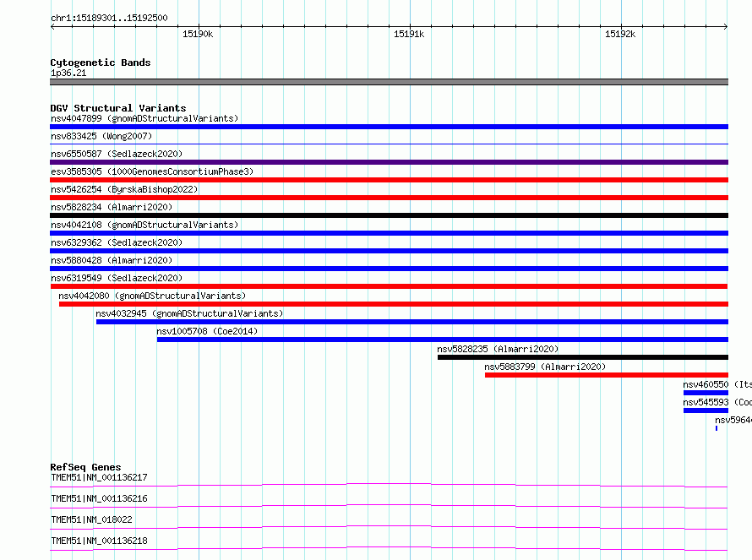Click the RefSeq Genes track title
This screenshot has width=752, height=560.
click(85, 467)
